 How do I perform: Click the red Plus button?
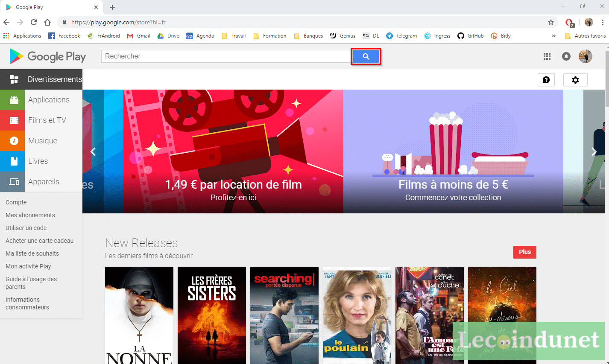[x=525, y=252]
